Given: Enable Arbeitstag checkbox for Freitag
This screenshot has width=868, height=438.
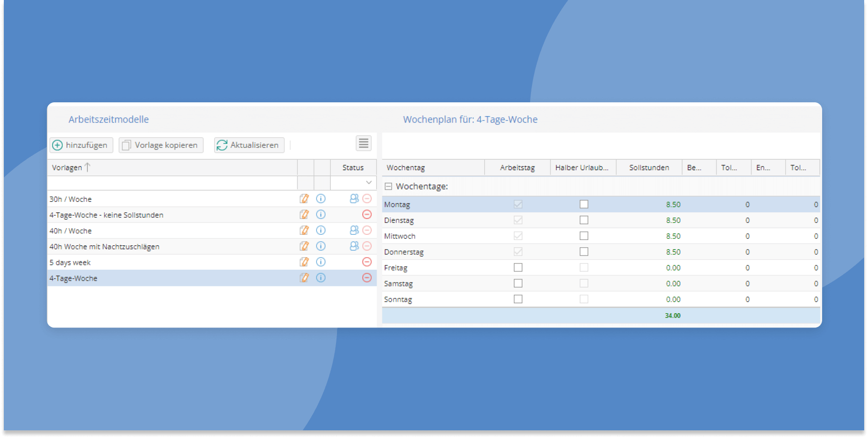Looking at the screenshot, I should click(518, 268).
